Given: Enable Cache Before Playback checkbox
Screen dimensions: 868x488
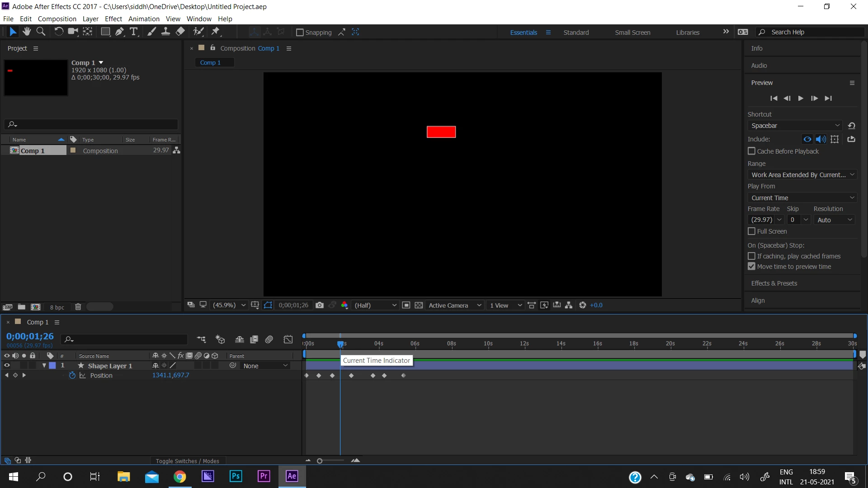Looking at the screenshot, I should [x=752, y=151].
